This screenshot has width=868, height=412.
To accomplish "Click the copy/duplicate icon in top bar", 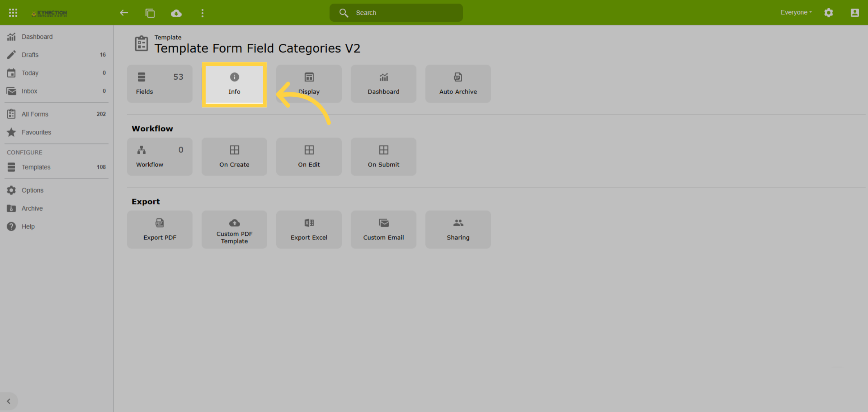I will click(150, 13).
